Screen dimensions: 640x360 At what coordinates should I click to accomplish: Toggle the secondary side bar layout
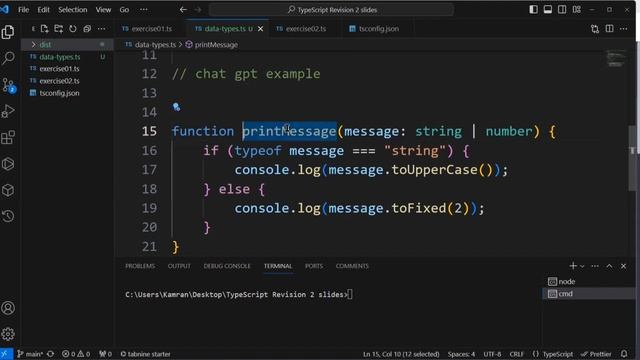pos(562,9)
